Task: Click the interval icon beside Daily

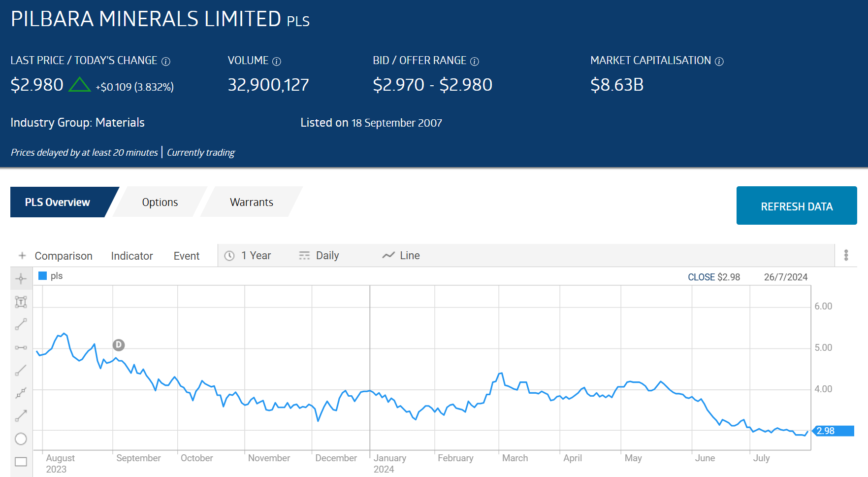Action: click(x=304, y=256)
